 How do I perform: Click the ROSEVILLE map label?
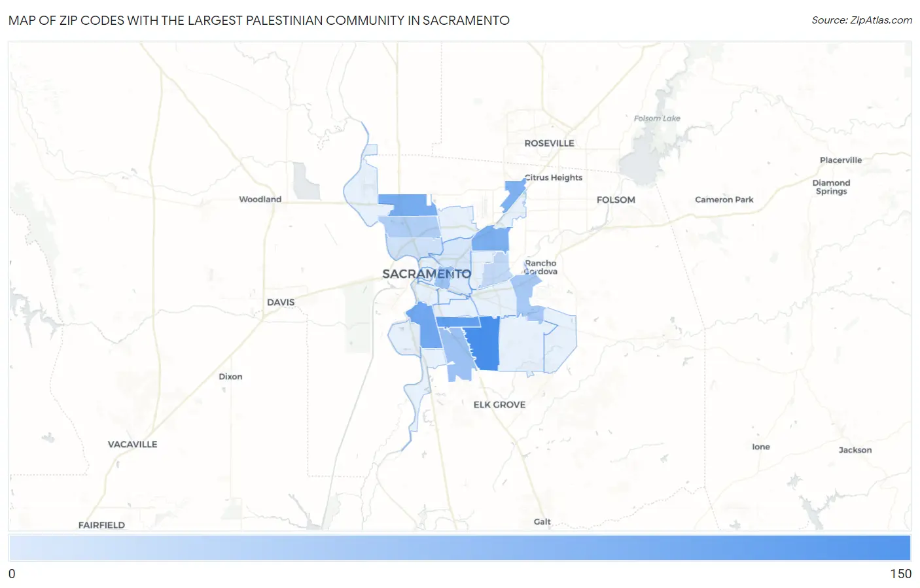coord(549,143)
